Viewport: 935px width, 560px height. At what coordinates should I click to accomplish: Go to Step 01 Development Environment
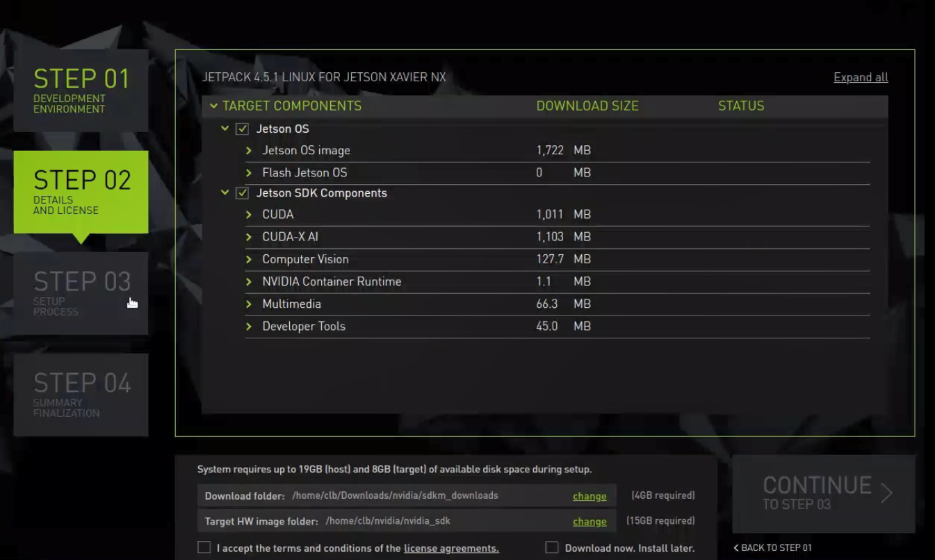tap(81, 90)
